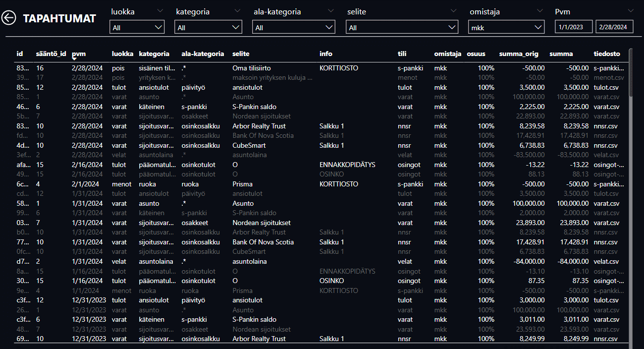Sort table by the summa column header
The height and width of the screenshot is (349, 644).
pos(561,54)
